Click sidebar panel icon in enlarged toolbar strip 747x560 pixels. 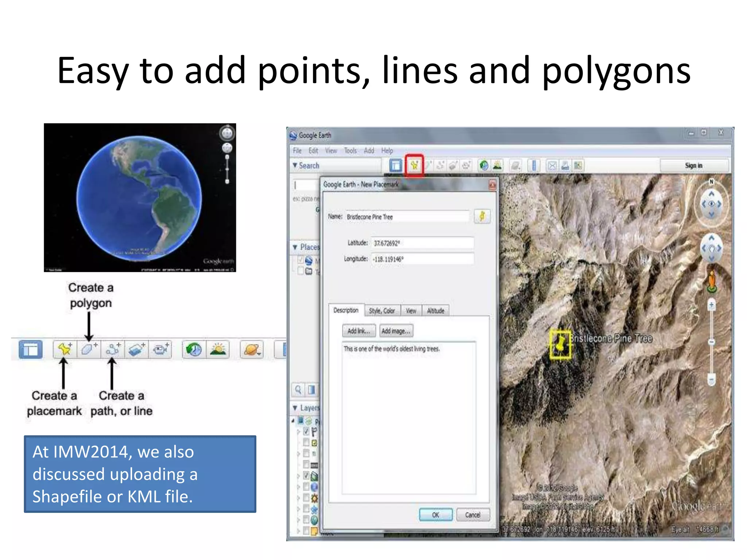point(31,349)
